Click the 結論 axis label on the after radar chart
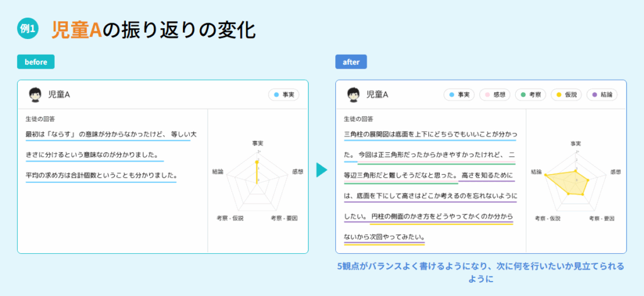The height and width of the screenshot is (296, 644). [536, 172]
